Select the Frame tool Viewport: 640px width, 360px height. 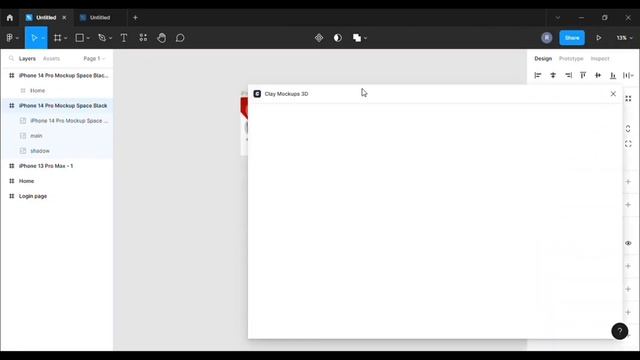pyautogui.click(x=58, y=38)
